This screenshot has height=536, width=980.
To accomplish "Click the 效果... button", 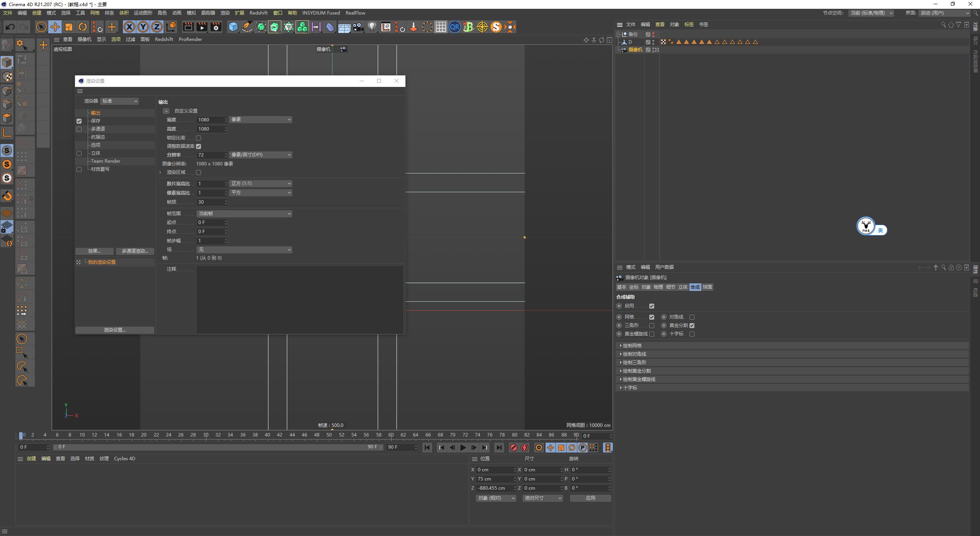I will [x=94, y=251].
